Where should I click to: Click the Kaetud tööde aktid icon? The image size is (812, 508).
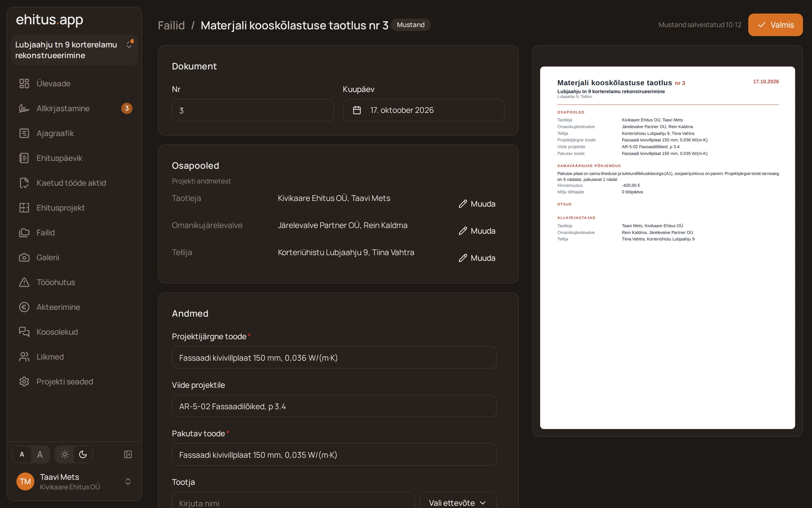[x=24, y=183]
